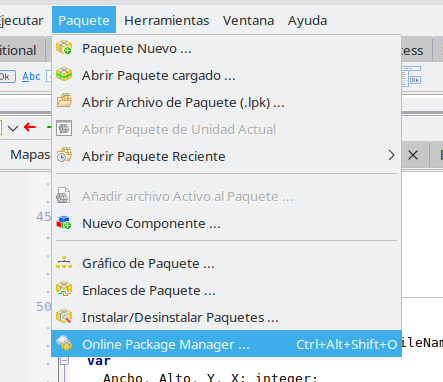Collapse the var code fold marker
Screen dimensions: 443x382
(64, 360)
